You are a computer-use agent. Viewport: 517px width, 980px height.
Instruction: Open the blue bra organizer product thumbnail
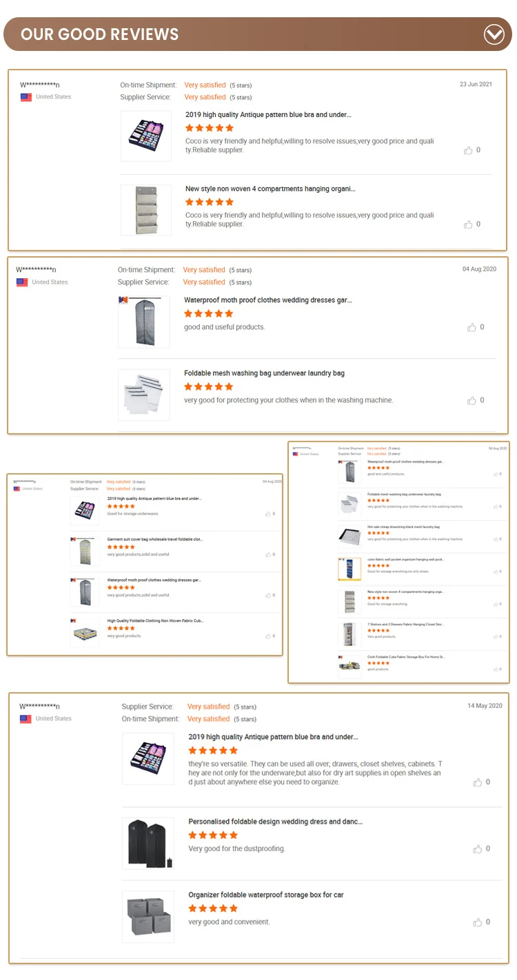145,136
